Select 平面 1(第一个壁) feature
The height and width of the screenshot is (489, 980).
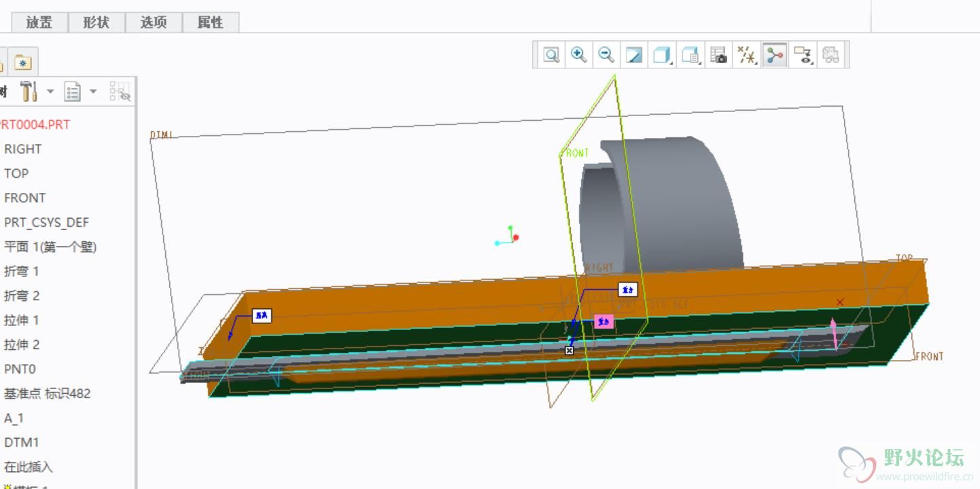pyautogui.click(x=50, y=247)
